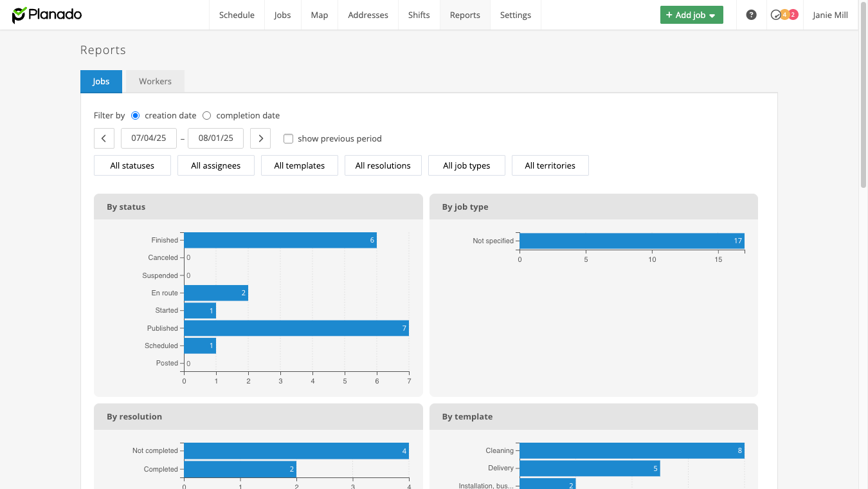
Task: Go to next date period arrow
Action: coord(260,138)
